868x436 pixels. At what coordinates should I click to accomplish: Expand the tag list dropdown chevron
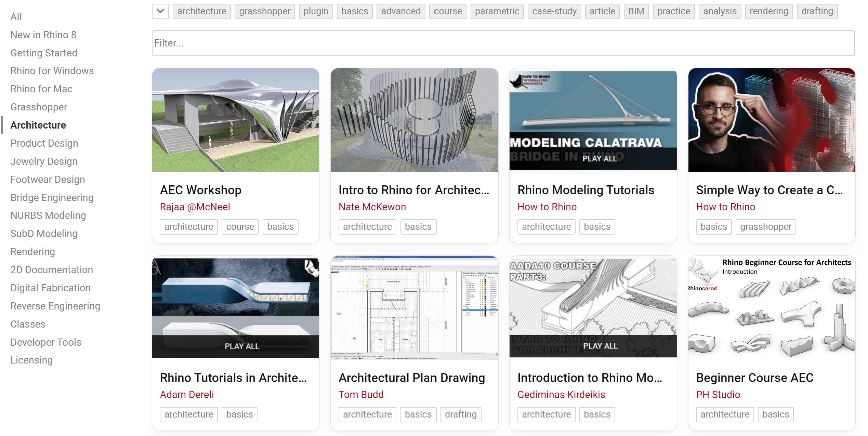(160, 11)
